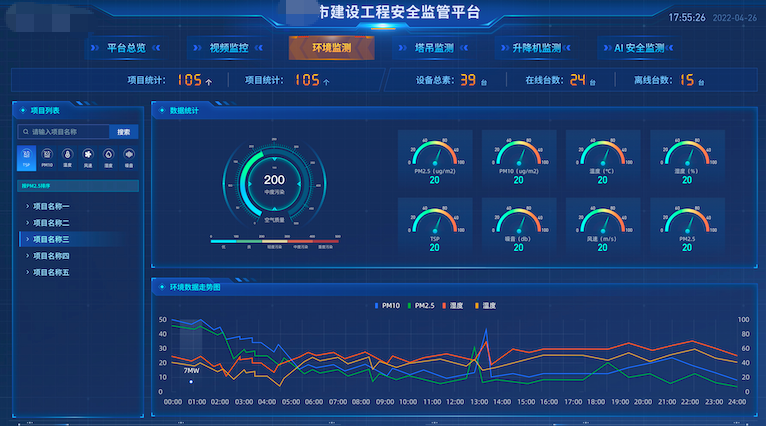The image size is (766, 426).
Task: Click the PM10 (ug/m2) gauge card
Action: (519, 157)
